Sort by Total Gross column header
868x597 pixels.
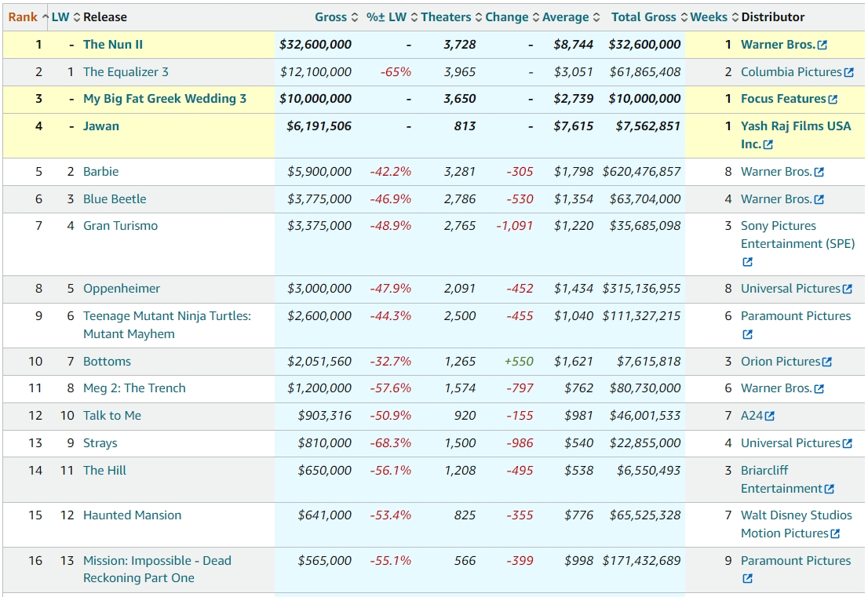coord(649,17)
